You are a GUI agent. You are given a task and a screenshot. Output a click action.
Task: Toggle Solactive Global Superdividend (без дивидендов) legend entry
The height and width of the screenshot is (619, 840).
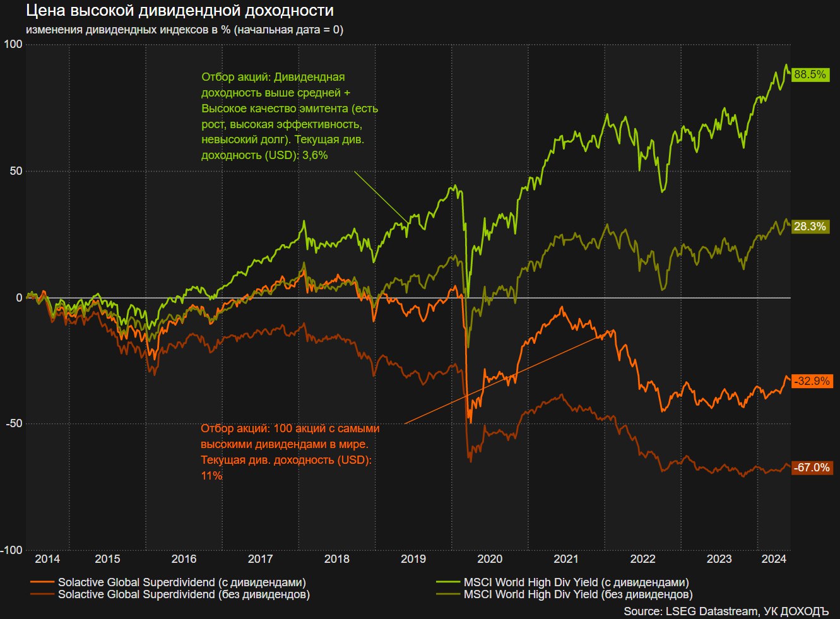pos(184,594)
